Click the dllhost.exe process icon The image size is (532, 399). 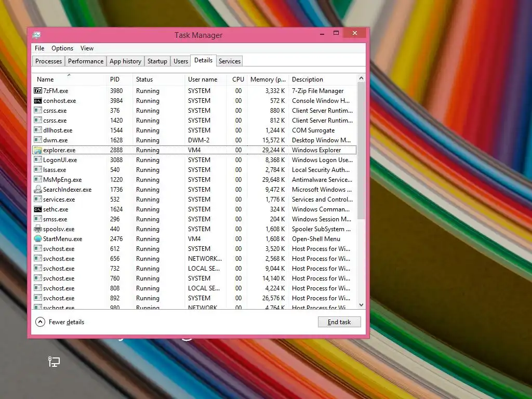coord(37,130)
